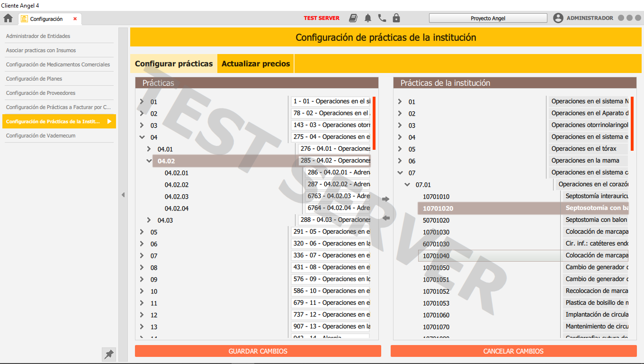Open the logbook icon beside TEST SERVER
Viewport: 644px width, 364px height.
point(353,18)
